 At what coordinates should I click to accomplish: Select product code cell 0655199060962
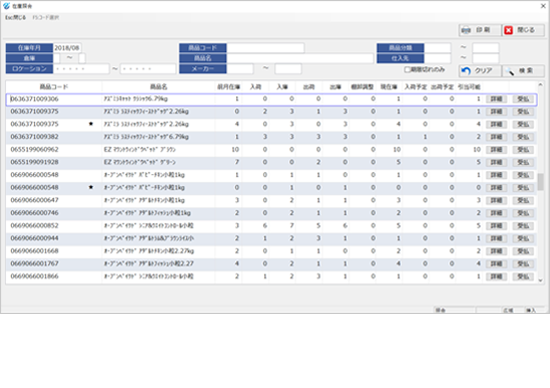coord(34,149)
